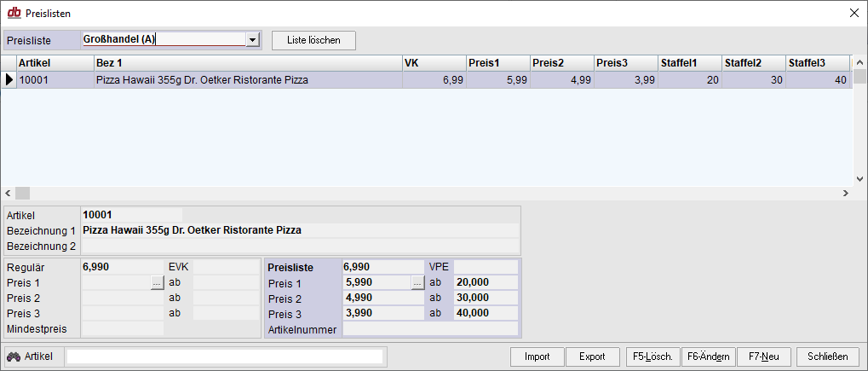Click the row indicator arrow for article 10001
868x371 pixels.
click(x=9, y=80)
